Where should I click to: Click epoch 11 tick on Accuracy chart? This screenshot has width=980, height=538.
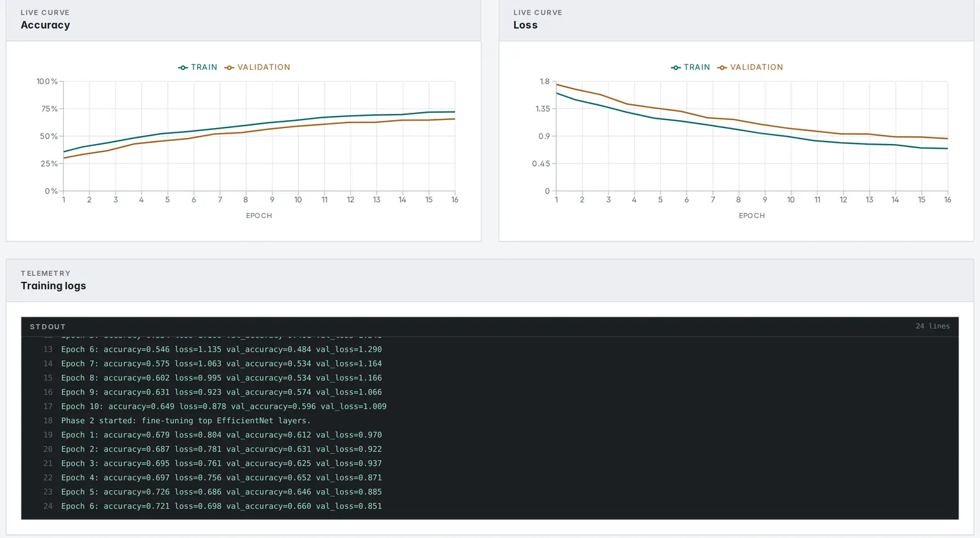pyautogui.click(x=325, y=200)
